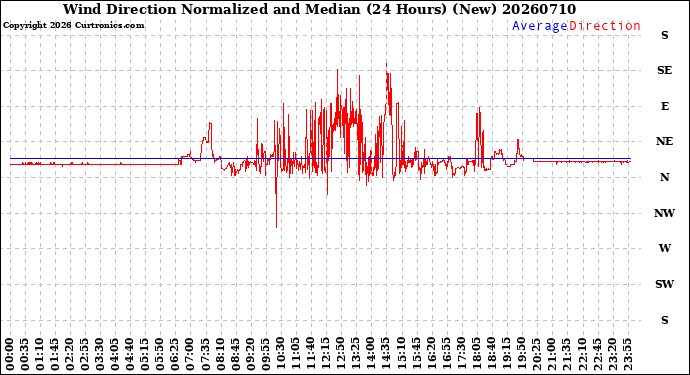Select the NE label on direction axis
Viewport: 690px width, 375px height.
(x=664, y=141)
